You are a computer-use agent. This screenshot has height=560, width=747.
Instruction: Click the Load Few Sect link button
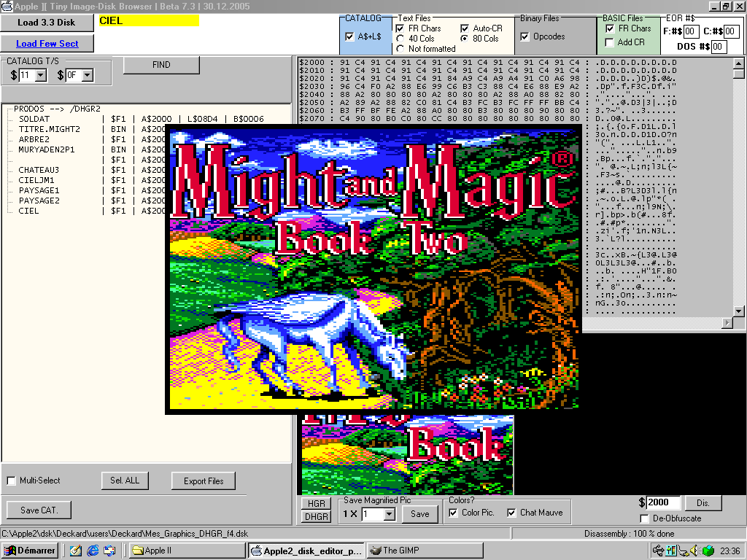(x=47, y=43)
